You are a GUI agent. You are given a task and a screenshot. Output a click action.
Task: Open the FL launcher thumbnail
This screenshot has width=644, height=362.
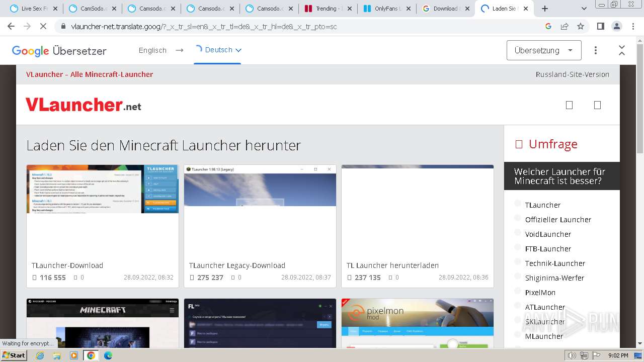coord(260,323)
